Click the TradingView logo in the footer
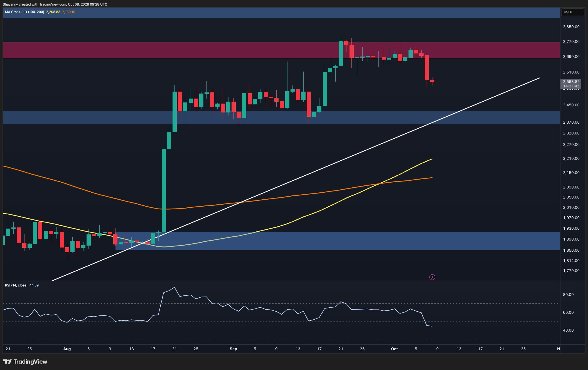The height and width of the screenshot is (370, 588). [x=25, y=362]
